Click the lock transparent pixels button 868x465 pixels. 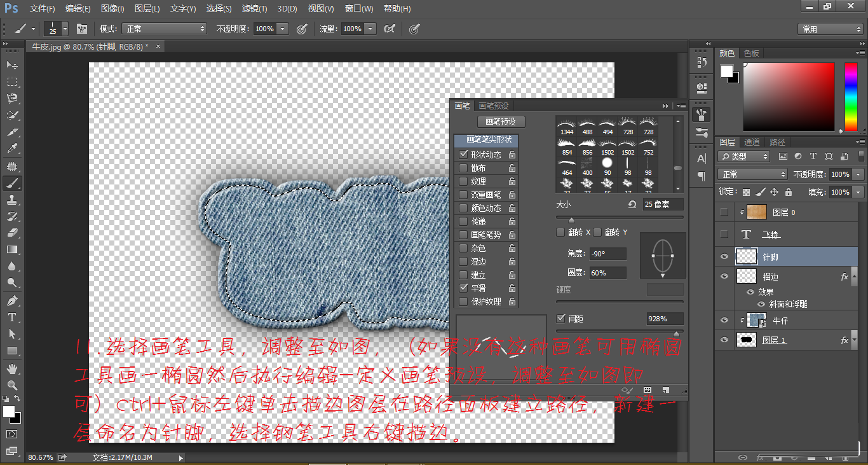(746, 191)
